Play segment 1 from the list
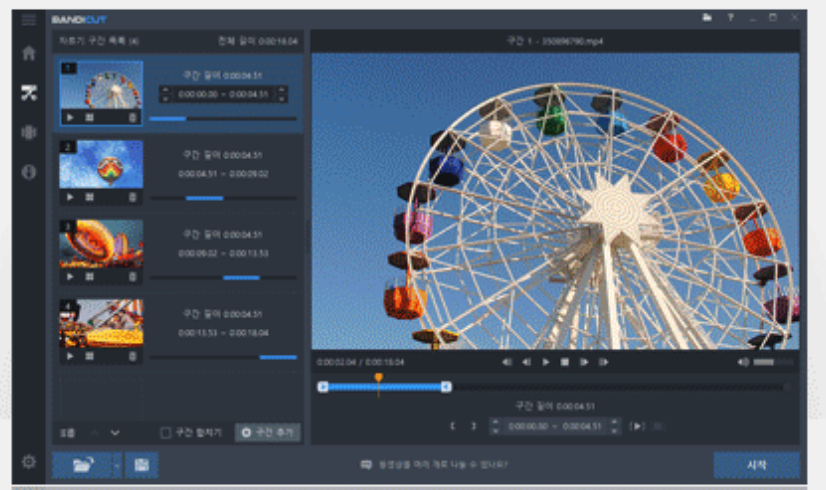 pos(70,117)
